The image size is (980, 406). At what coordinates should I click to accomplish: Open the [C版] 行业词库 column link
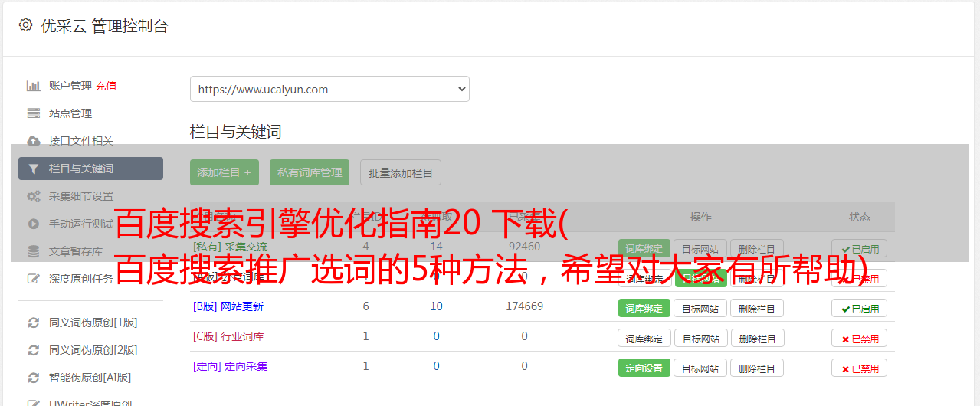pos(228,336)
